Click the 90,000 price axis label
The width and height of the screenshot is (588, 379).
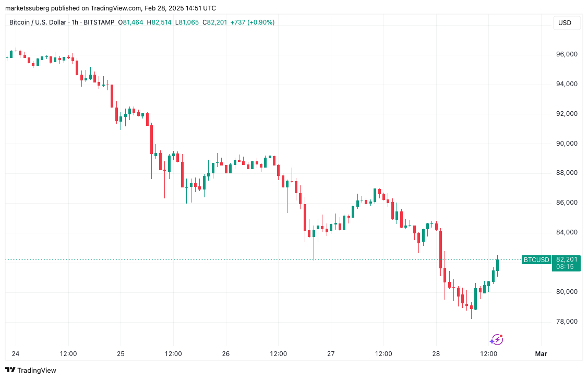coord(567,144)
